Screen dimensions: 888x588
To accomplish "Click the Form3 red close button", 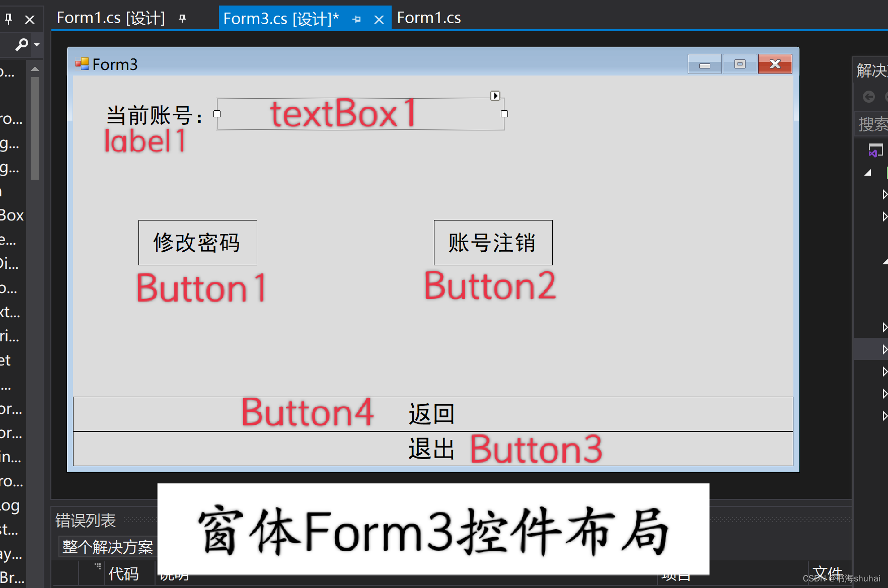I will [x=775, y=64].
